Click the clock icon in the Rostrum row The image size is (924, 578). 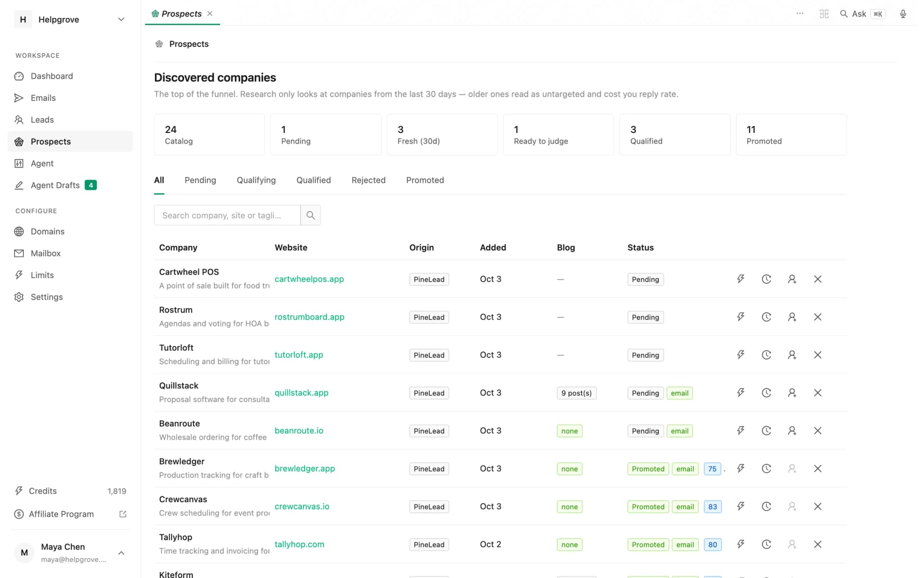click(766, 317)
